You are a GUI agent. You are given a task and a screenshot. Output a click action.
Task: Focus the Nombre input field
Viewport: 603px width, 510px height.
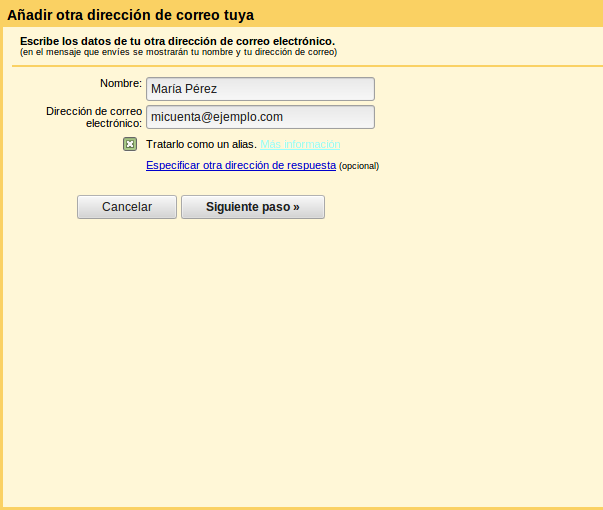point(260,89)
